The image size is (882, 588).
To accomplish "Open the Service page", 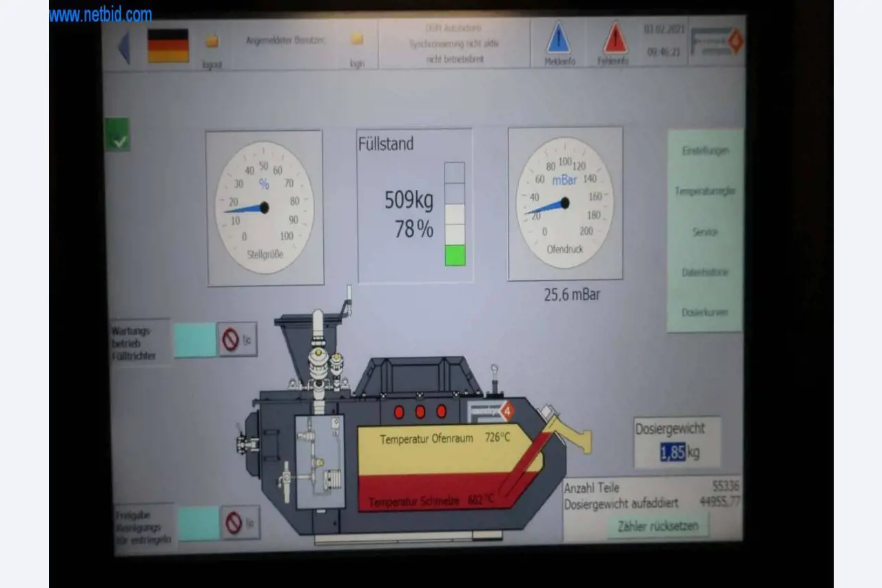I will [704, 232].
